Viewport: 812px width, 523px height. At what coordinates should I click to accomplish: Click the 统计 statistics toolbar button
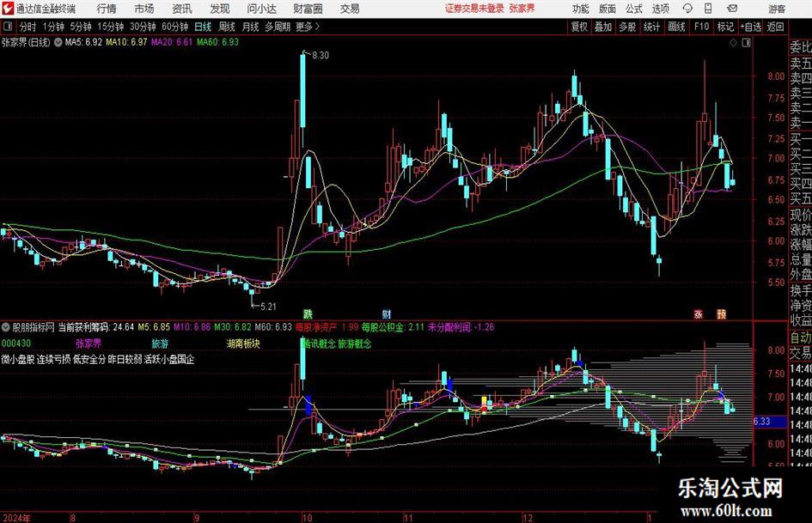[651, 27]
